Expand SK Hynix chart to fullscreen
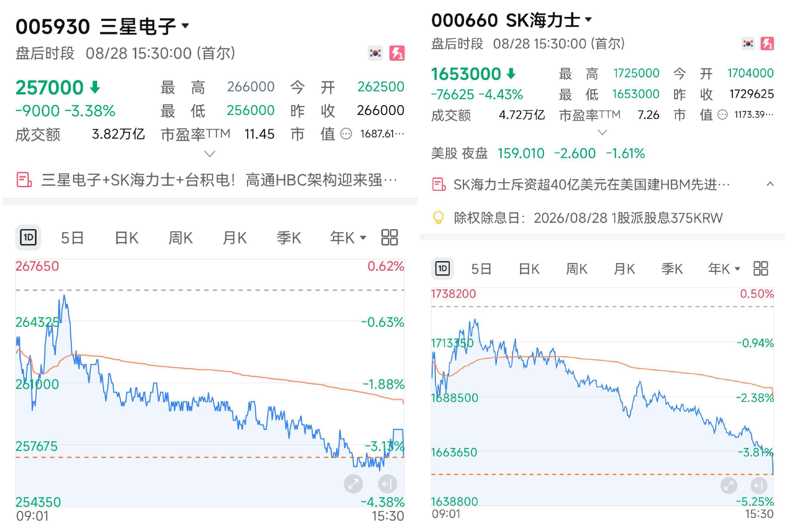788x532 pixels. click(x=729, y=486)
